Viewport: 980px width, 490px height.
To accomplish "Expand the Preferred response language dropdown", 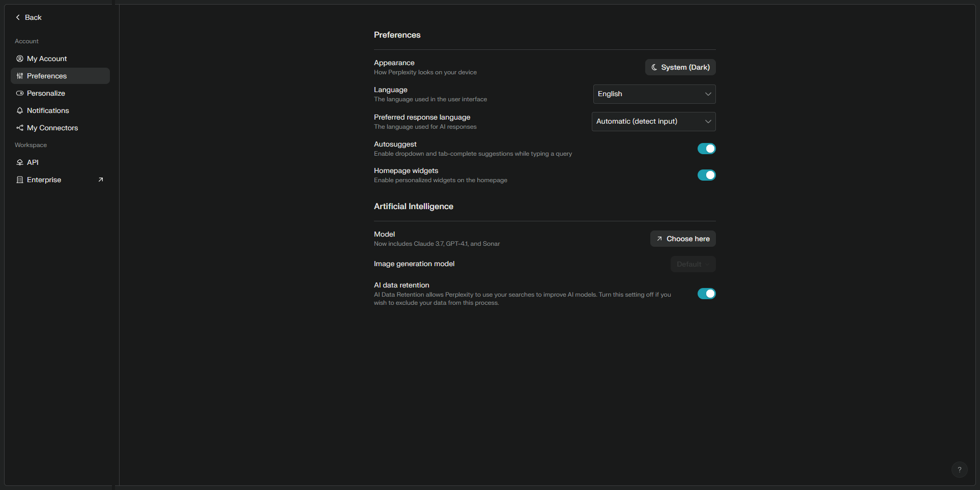I will 653,122.
